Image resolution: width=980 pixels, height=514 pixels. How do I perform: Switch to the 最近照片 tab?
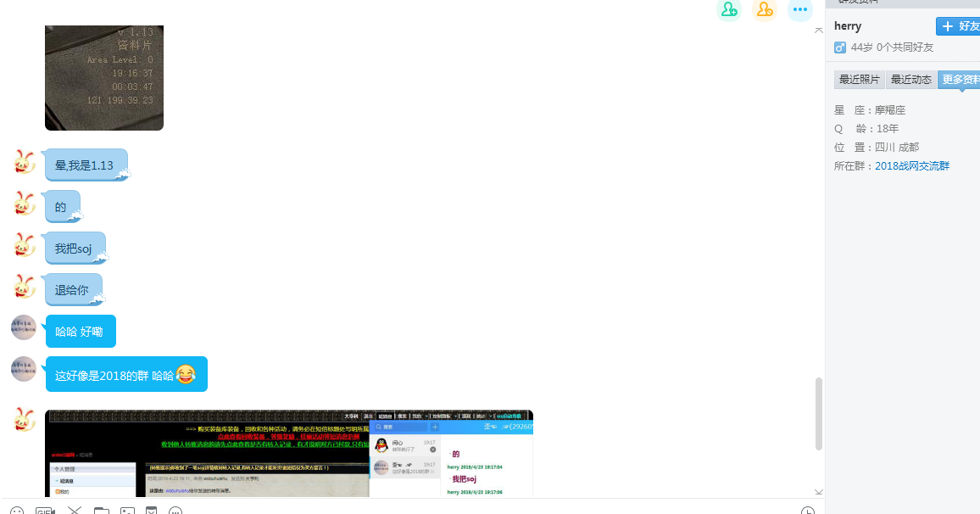(859, 80)
